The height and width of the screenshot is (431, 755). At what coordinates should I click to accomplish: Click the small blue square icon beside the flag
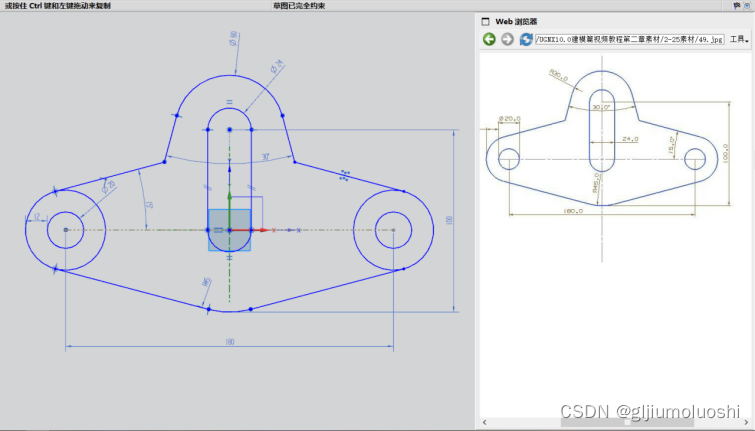pyautogui.click(x=747, y=6)
